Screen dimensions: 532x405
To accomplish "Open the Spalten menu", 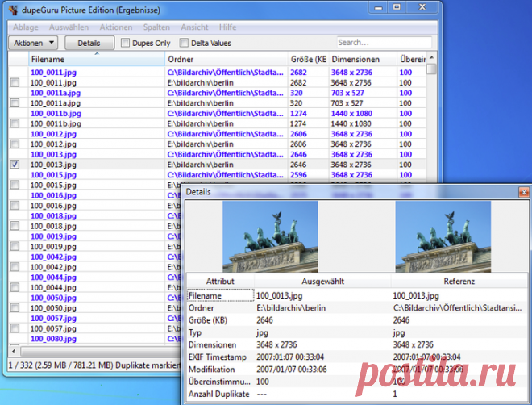I will [x=157, y=27].
